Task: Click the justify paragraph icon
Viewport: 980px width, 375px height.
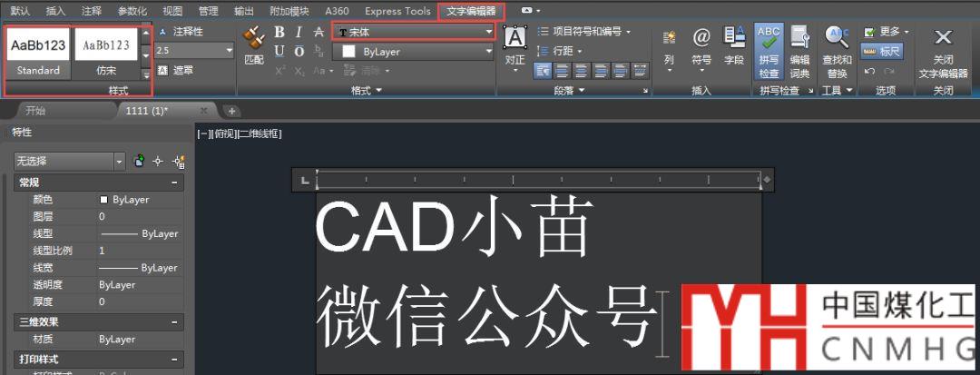Action: (620, 71)
